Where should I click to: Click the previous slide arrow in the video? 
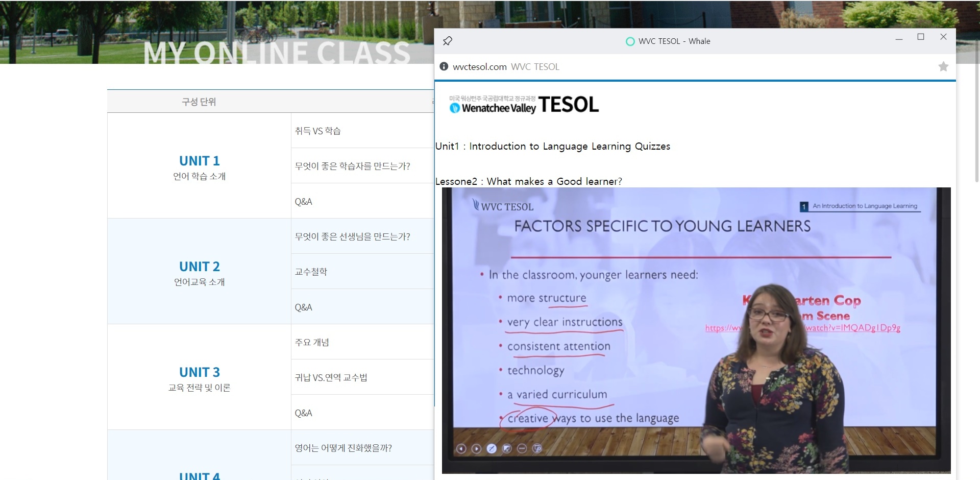461,448
